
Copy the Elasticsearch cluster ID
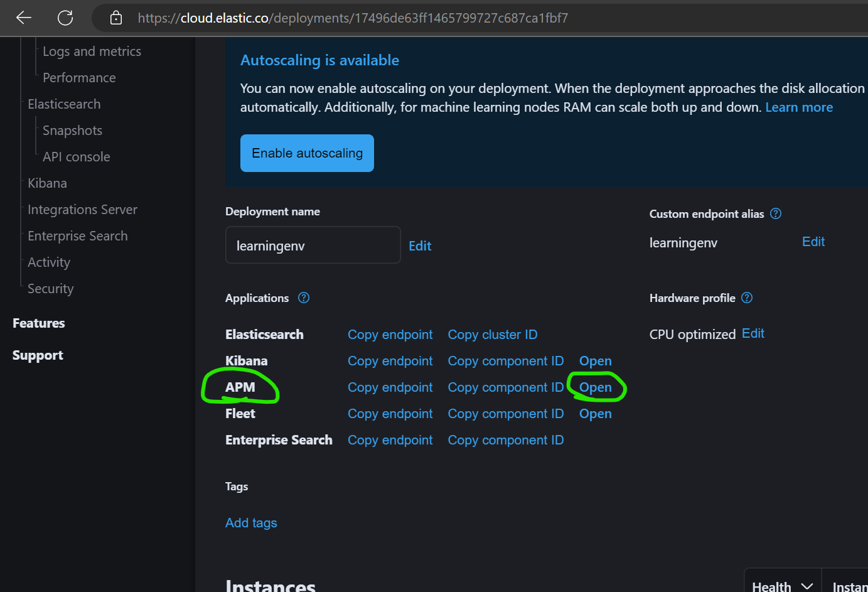[492, 335]
